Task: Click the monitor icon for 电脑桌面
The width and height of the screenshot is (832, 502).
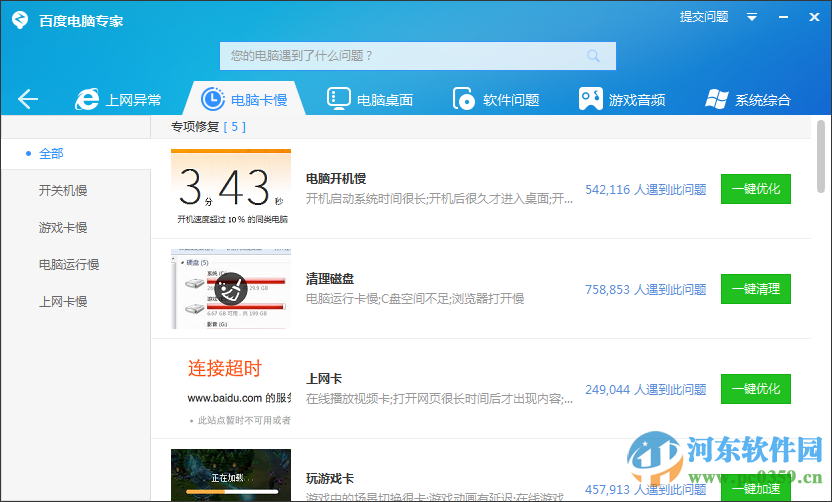Action: pos(339,99)
